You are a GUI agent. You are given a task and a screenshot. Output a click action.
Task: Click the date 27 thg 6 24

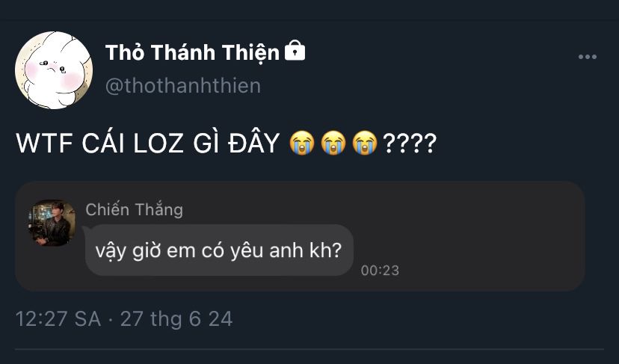click(176, 318)
